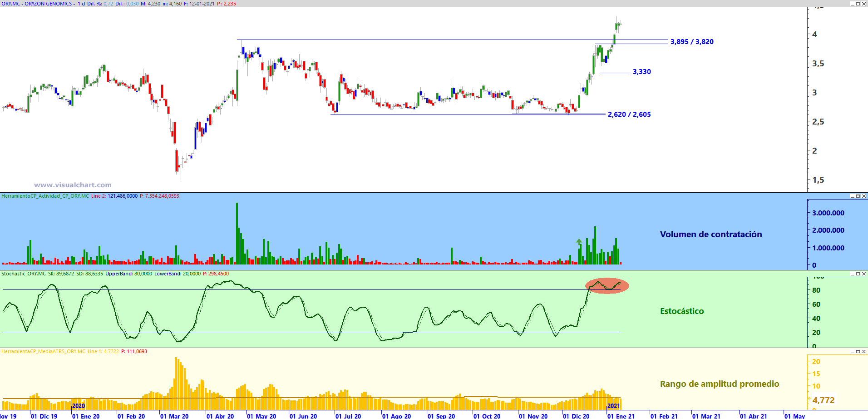The height and width of the screenshot is (419, 868).
Task: Close the HerramientoCP_Actividad volume panel
Action: coord(864,196)
